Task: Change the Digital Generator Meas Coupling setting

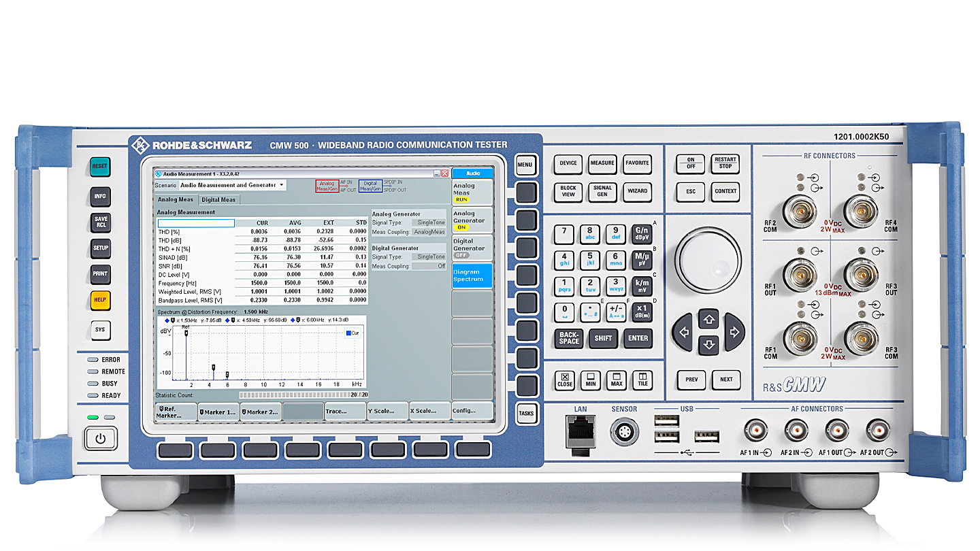Action: pyautogui.click(x=429, y=266)
